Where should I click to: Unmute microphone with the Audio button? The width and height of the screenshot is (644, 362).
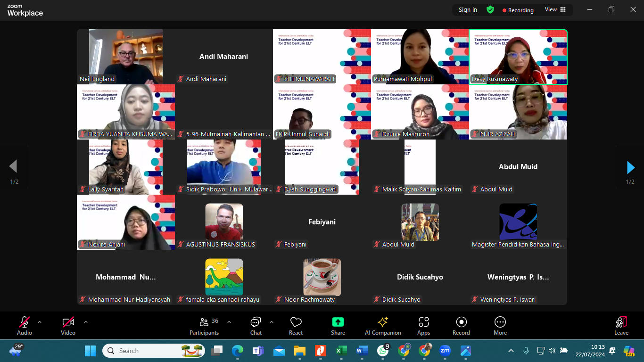point(25,322)
